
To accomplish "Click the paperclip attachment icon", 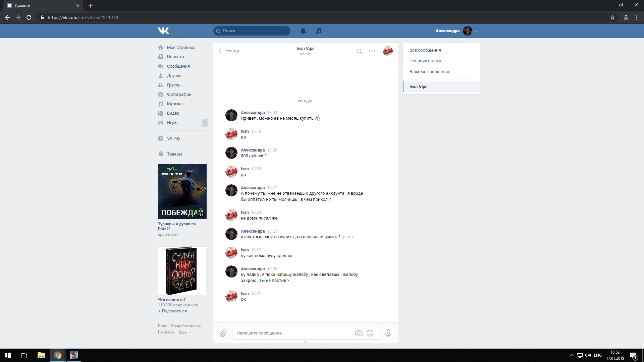I will click(x=223, y=333).
